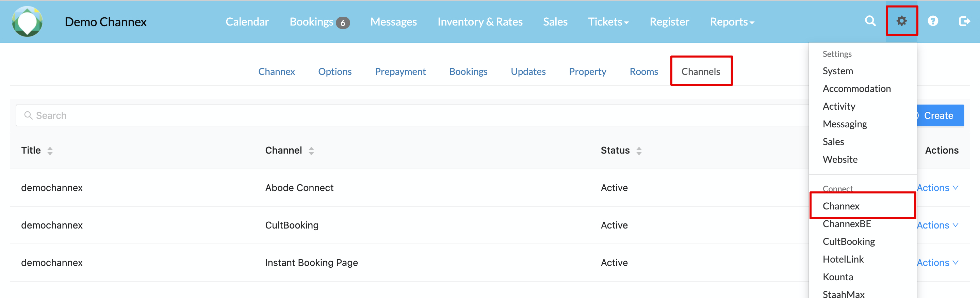Select System in the settings menu
The image size is (980, 298).
pos(838,71)
